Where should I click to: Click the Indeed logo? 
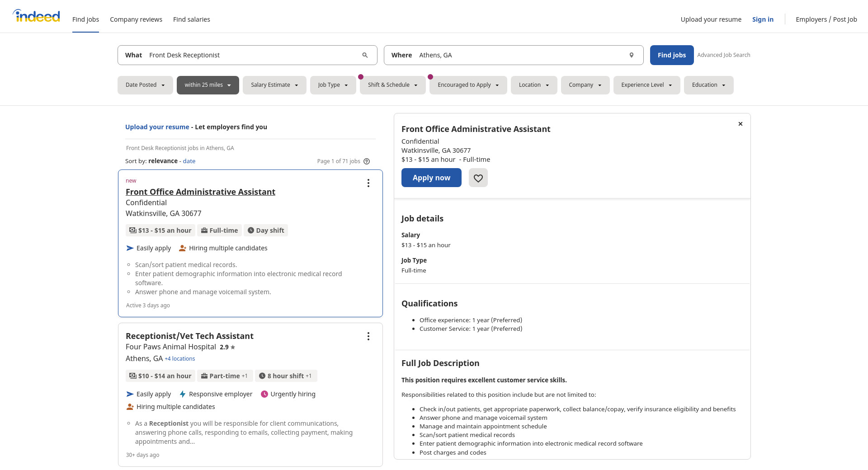click(x=36, y=16)
